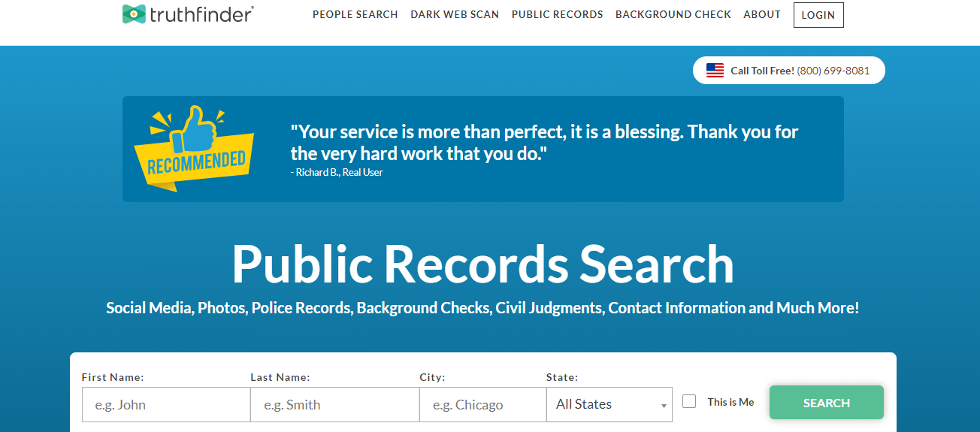
Task: Focus the City input field
Action: [482, 405]
